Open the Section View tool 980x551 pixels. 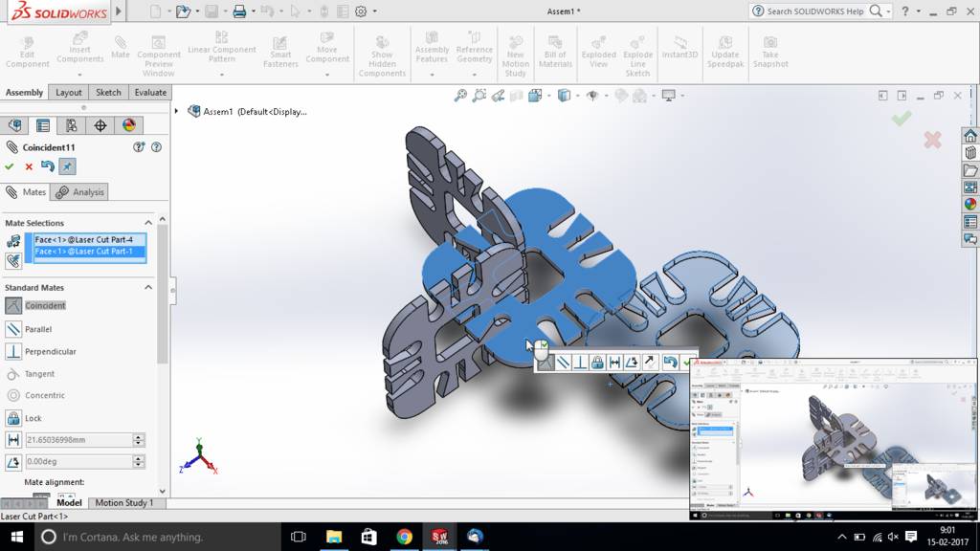(516, 96)
